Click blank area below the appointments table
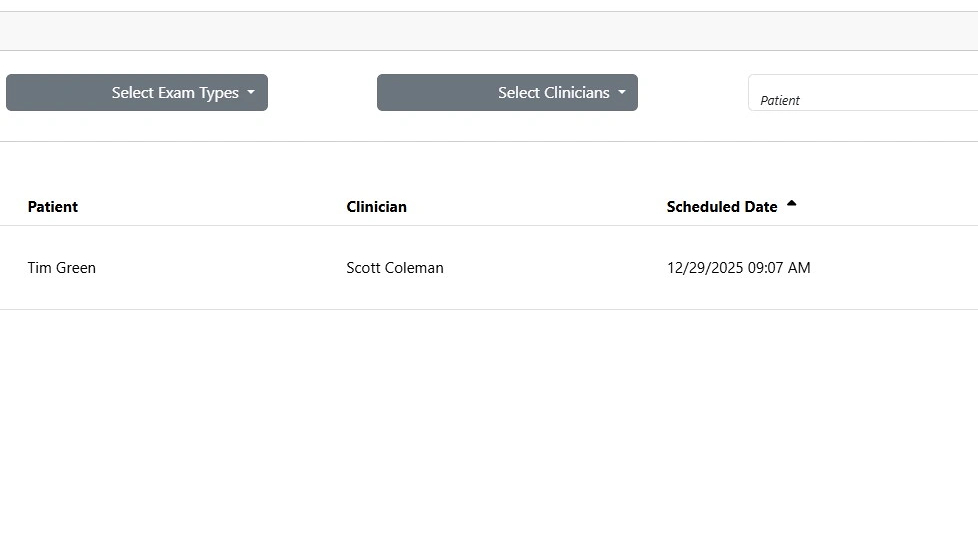The height and width of the screenshot is (546, 978). click(x=489, y=430)
